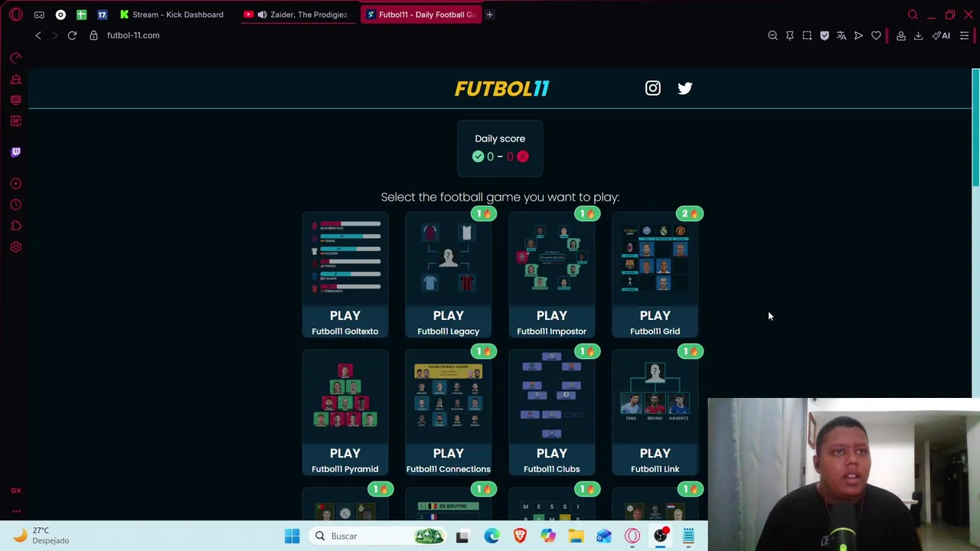Open the Futbol11 Twitter page icon

point(684,88)
